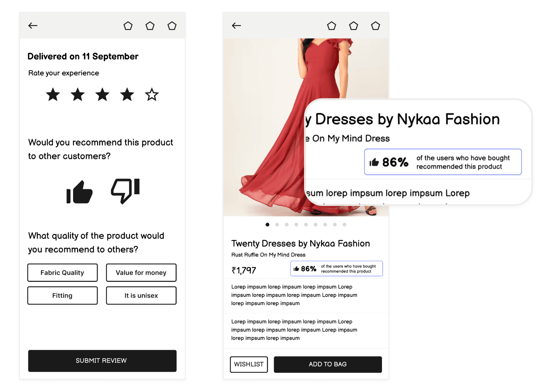
Task: Click the 'Rate your experience' label
Action: tap(64, 73)
